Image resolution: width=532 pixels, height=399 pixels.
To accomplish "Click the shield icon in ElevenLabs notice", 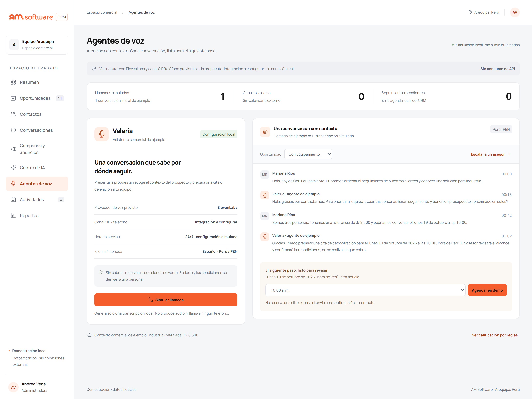I will [x=94, y=69].
